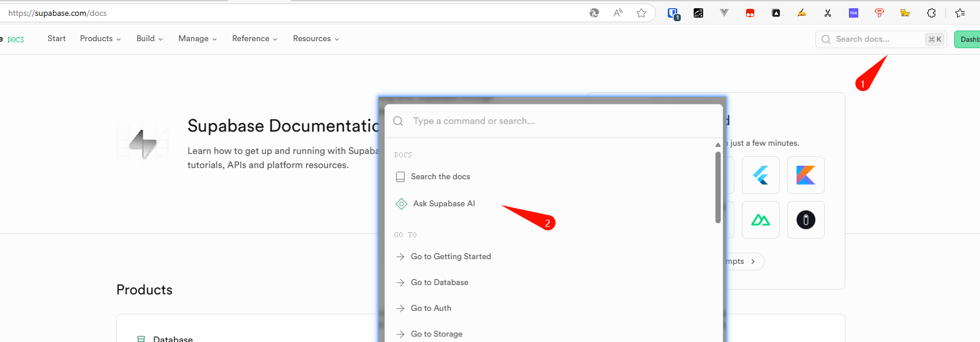
Task: Open the red two-dot extension icon
Action: pyautogui.click(x=750, y=13)
